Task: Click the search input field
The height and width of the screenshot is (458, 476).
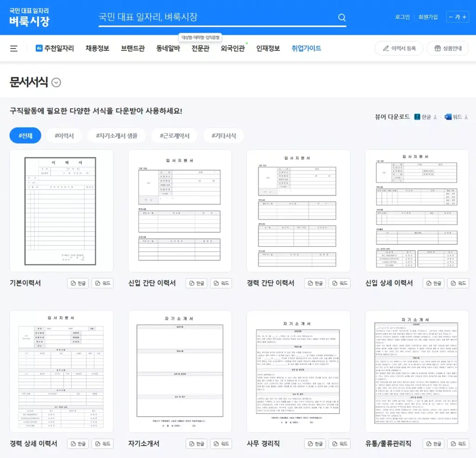Action: click(x=209, y=17)
